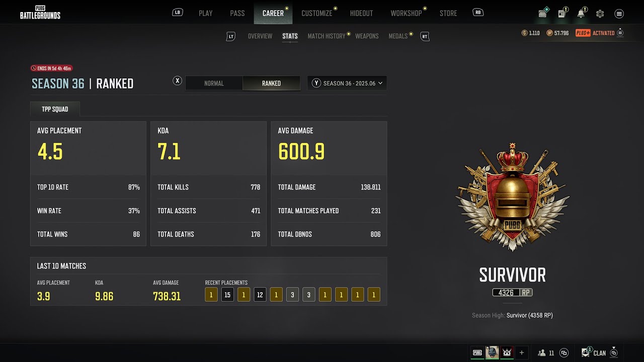Click the recent placement tile showing 12
The height and width of the screenshot is (362, 644).
(260, 295)
